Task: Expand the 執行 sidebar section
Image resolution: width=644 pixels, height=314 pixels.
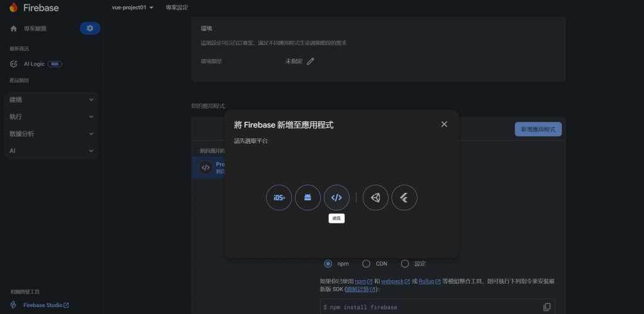Action: tap(52, 117)
